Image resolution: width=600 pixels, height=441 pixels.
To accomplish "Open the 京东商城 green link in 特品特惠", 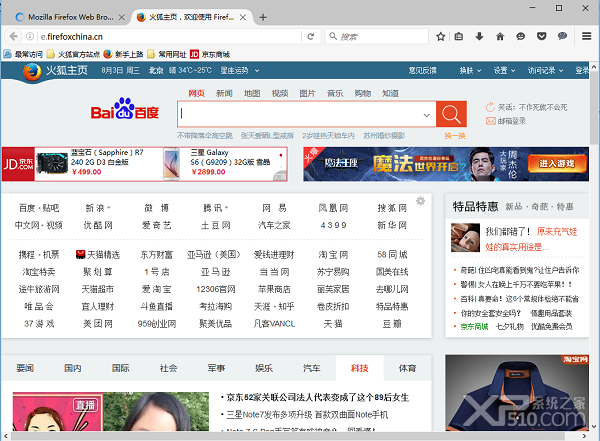I will coord(474,326).
